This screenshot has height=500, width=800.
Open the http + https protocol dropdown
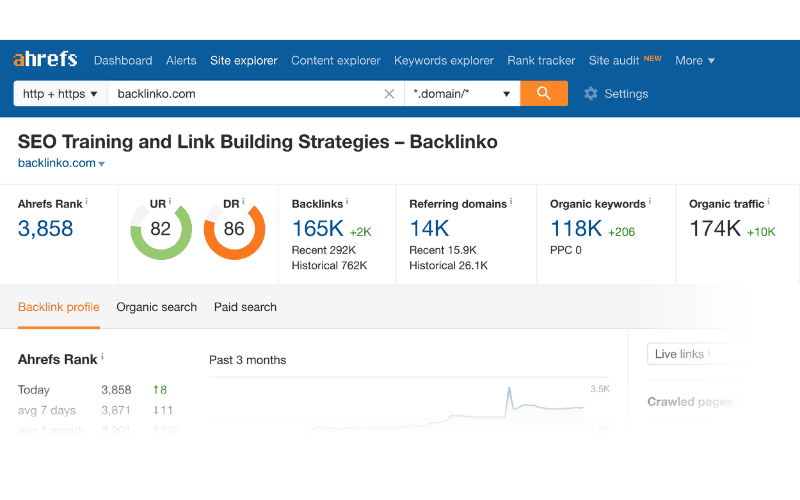(60, 94)
